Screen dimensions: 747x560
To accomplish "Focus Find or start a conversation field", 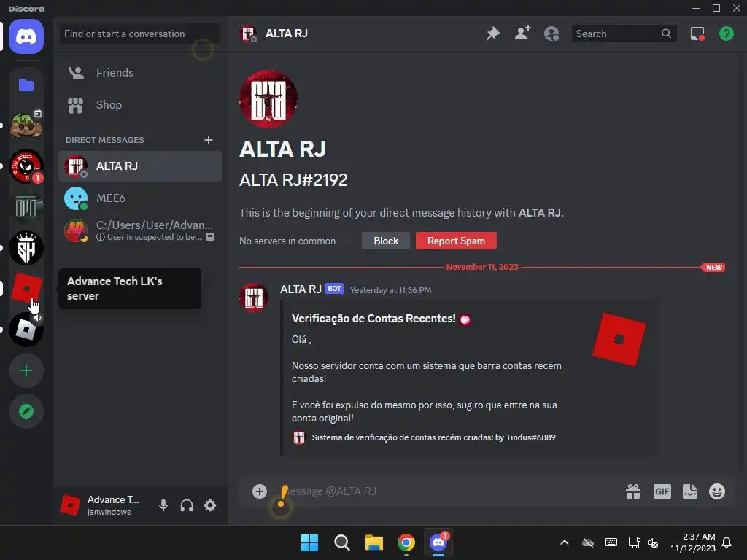I will coord(140,34).
